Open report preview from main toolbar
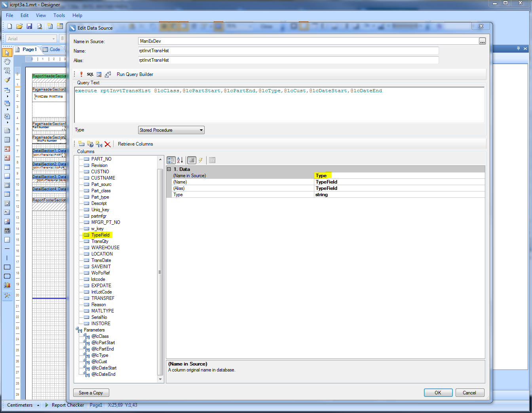The height and width of the screenshot is (413, 532). point(40,26)
